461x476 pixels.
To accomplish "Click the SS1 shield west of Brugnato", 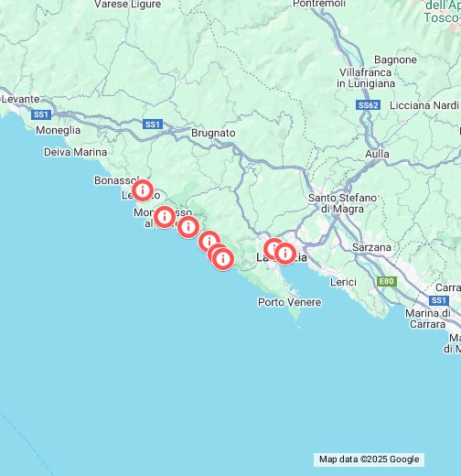I will tap(153, 124).
